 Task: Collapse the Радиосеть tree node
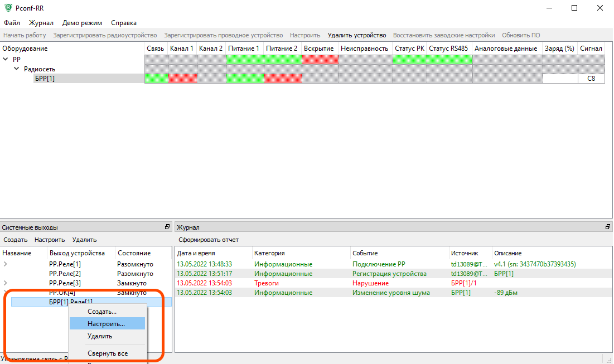pos(17,69)
